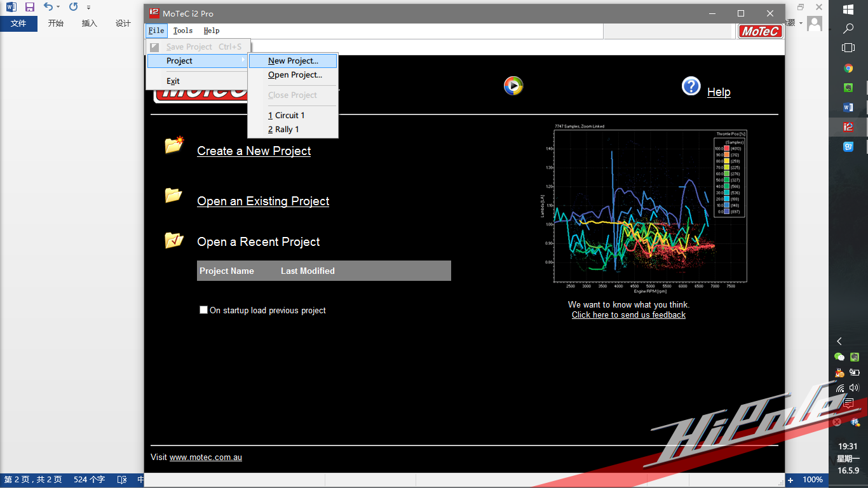The image size is (868, 488).
Task: Click Word's page indicator 第 2 页, 共 2 页
Action: [33, 480]
